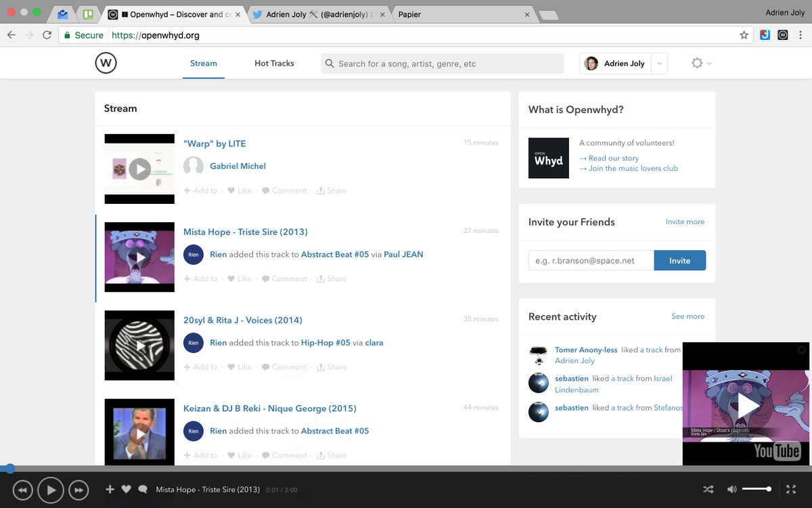
Task: Like the "Warp" by LITE track
Action: point(240,190)
